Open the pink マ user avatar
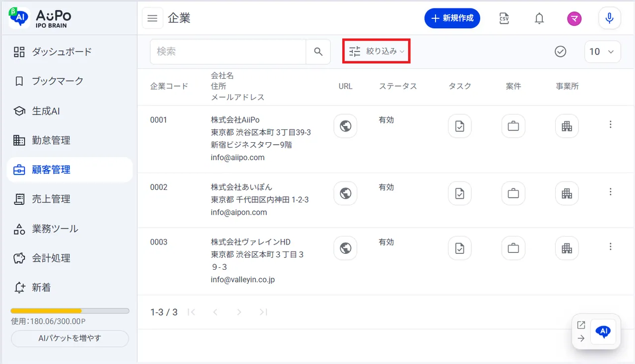Image resolution: width=635 pixels, height=364 pixels. pyautogui.click(x=574, y=19)
